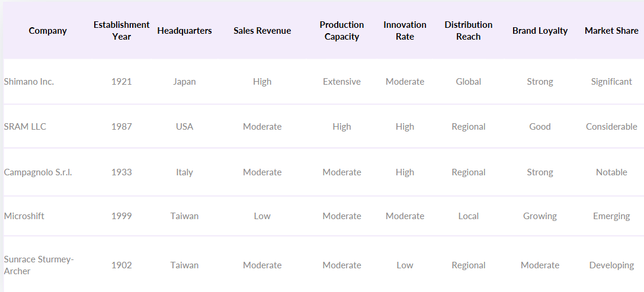Select the Production Capacity column header
Image resolution: width=644 pixels, height=292 pixels.
[342, 31]
